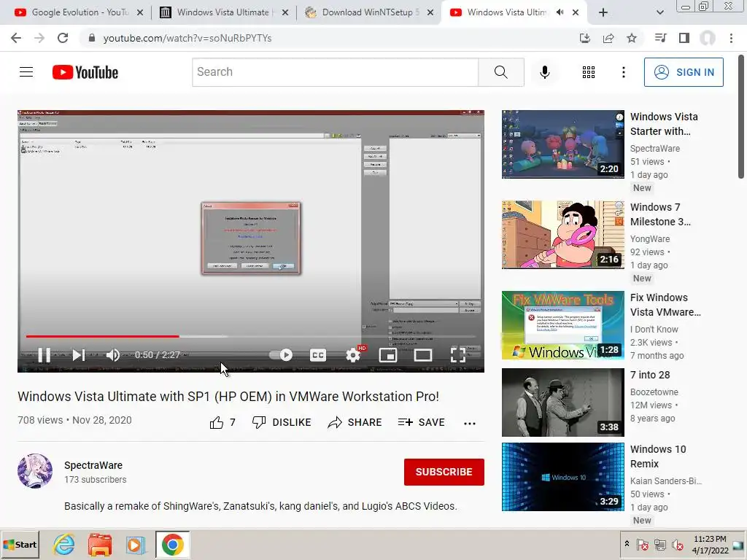The image size is (747, 560).
Task: Open a new browser tab
Action: pos(603,12)
